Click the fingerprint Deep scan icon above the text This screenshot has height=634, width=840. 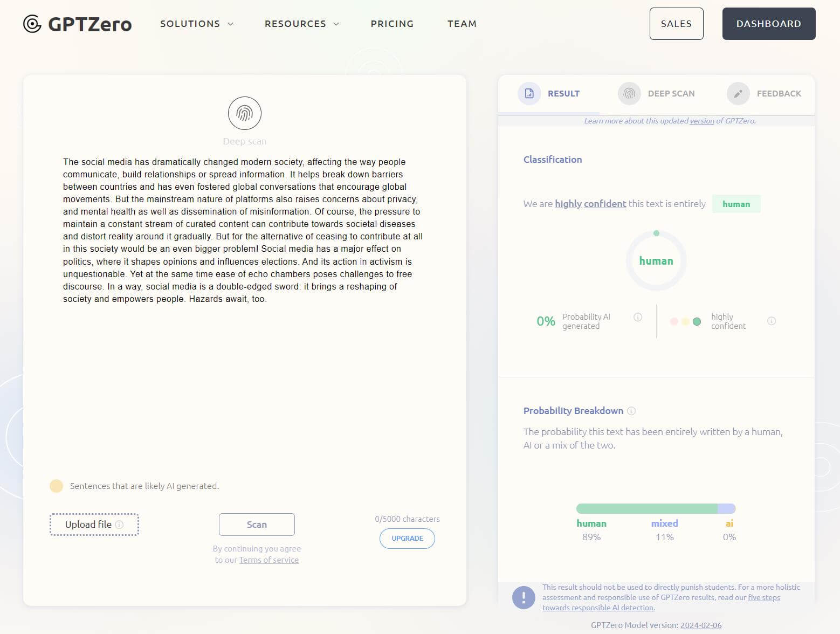245,113
